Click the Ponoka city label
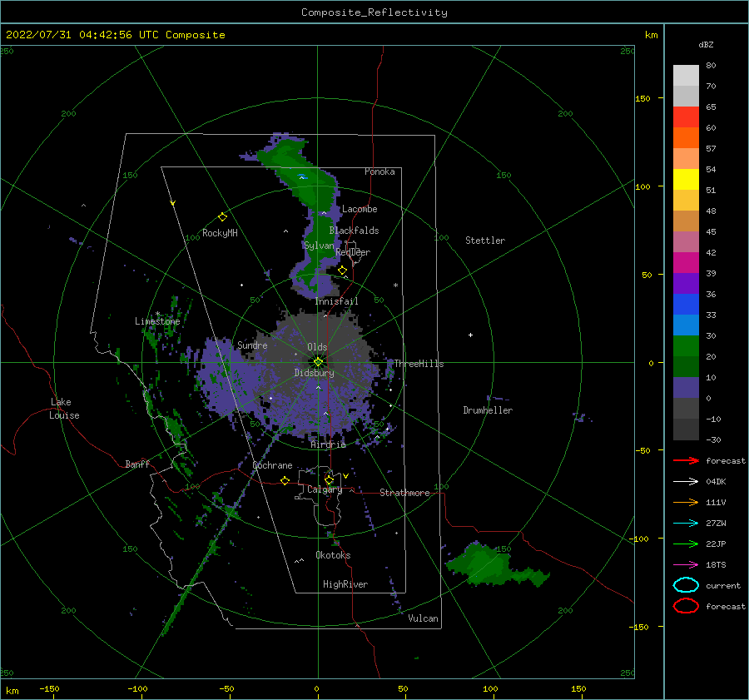Image resolution: width=749 pixels, height=700 pixels. pos(379,171)
